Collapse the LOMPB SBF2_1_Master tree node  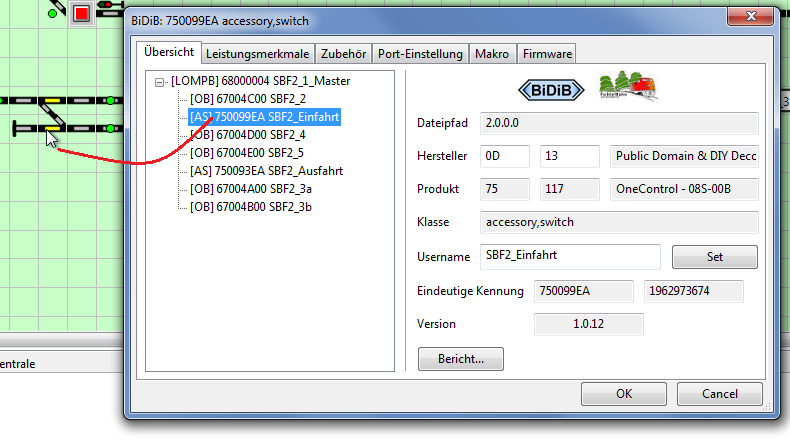pos(160,81)
